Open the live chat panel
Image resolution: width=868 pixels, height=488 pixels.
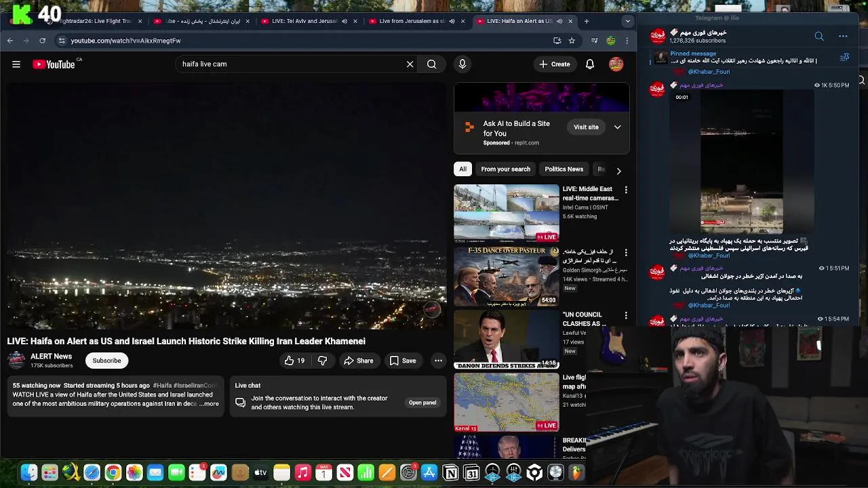pyautogui.click(x=422, y=403)
